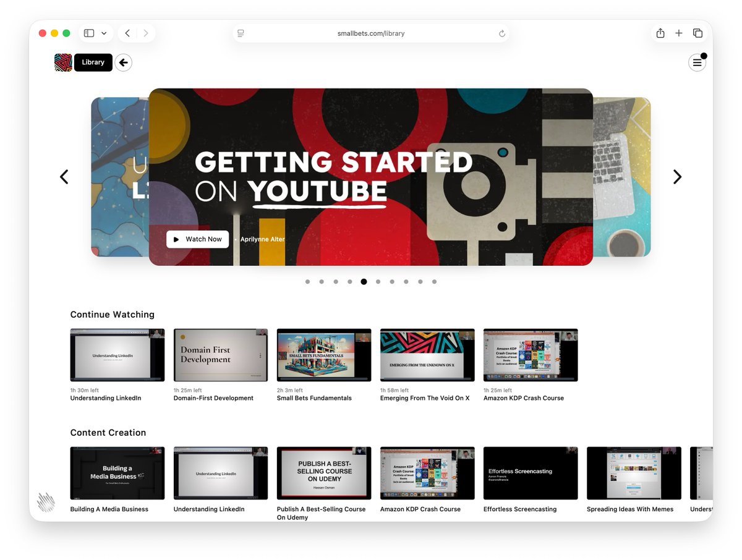742x560 pixels.
Task: Go back using Safari's back button
Action: pyautogui.click(x=127, y=33)
